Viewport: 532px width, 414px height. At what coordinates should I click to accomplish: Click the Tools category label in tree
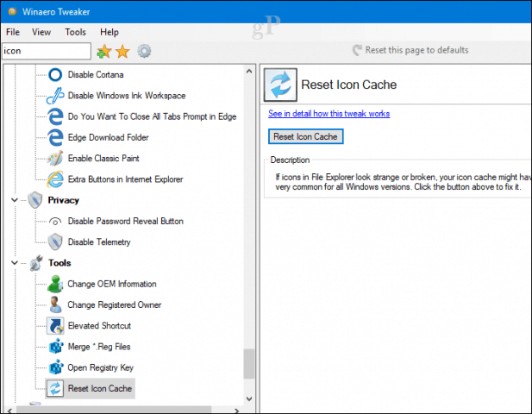point(59,263)
